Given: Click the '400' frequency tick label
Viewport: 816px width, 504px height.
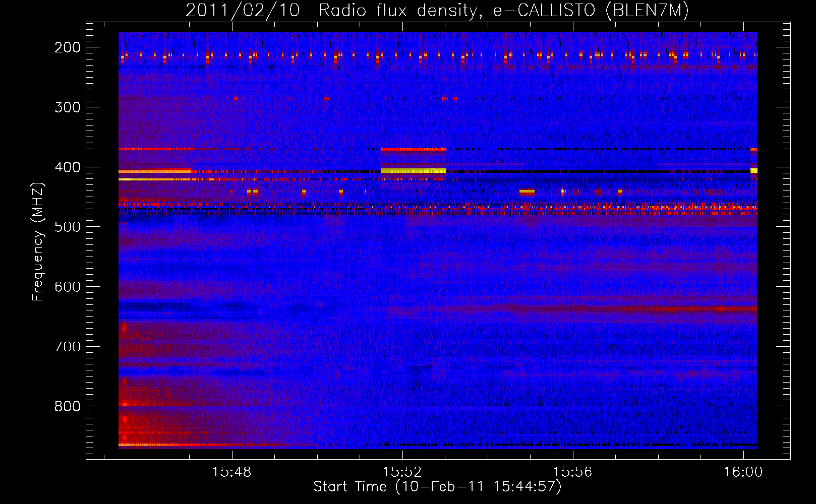Looking at the screenshot, I should click(x=68, y=167).
